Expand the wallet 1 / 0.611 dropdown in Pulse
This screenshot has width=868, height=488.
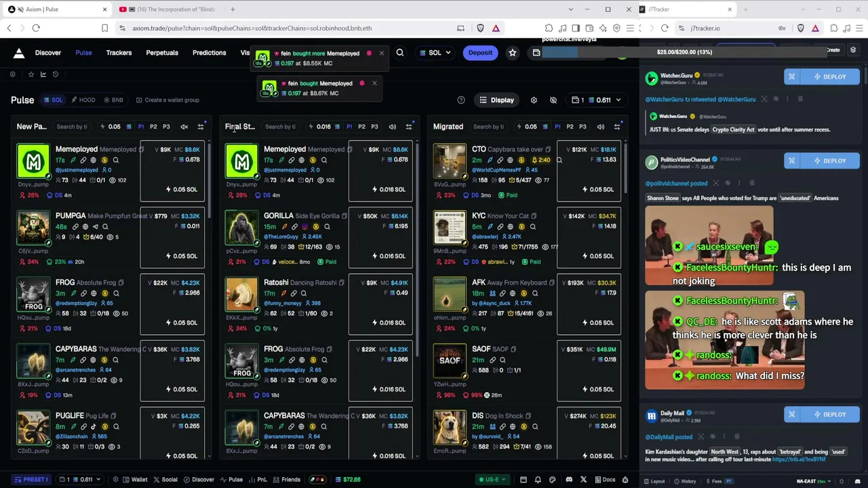(597, 100)
